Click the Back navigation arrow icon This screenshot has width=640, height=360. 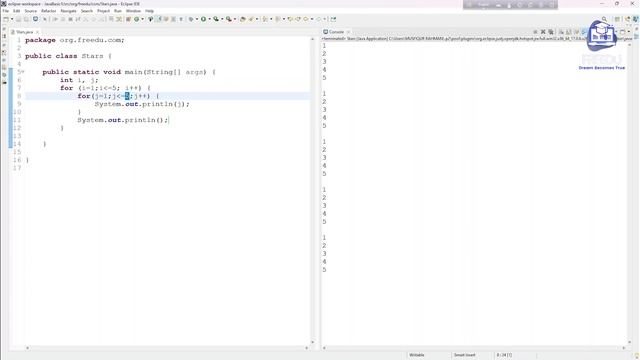coord(306,19)
